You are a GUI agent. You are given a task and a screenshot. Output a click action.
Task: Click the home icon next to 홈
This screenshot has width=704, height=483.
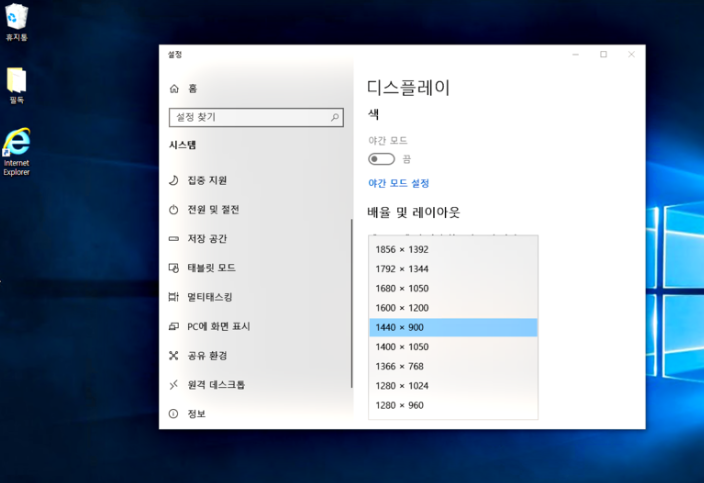click(x=174, y=89)
